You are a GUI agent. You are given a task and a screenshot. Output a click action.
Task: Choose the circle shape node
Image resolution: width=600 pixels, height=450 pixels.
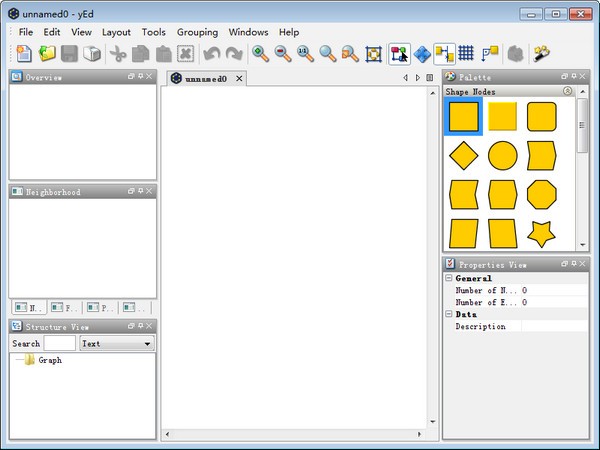tap(502, 155)
